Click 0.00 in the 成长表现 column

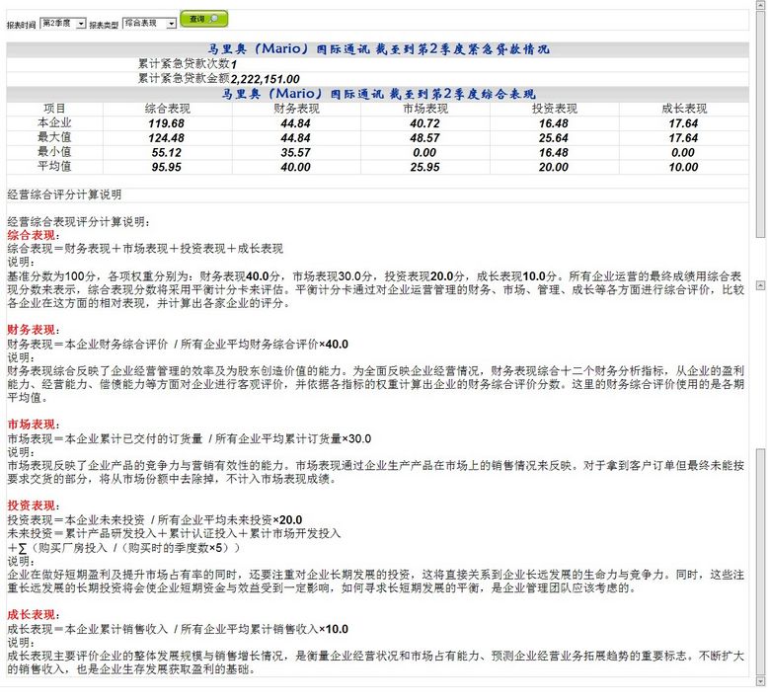(683, 153)
